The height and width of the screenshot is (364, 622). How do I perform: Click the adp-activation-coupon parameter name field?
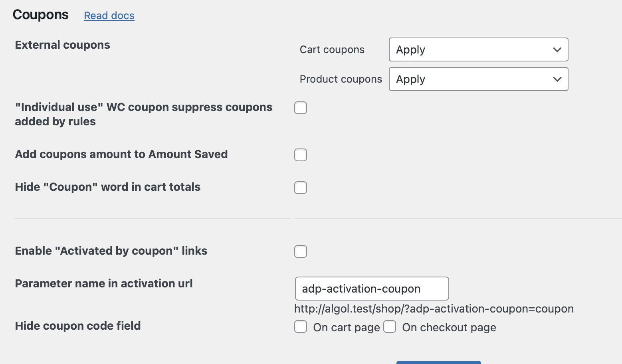(x=372, y=289)
